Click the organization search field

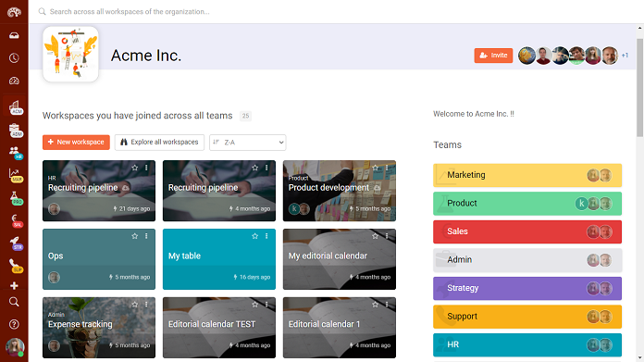click(x=130, y=11)
